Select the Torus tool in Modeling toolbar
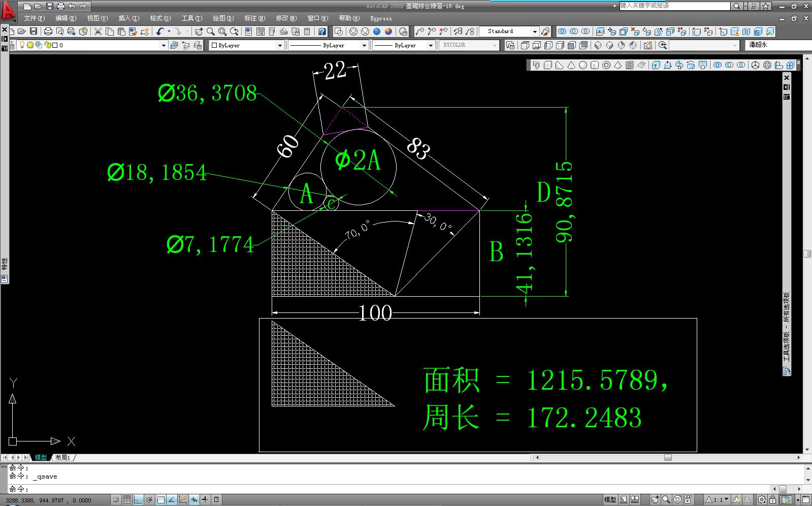The width and height of the screenshot is (812, 506). [606, 65]
